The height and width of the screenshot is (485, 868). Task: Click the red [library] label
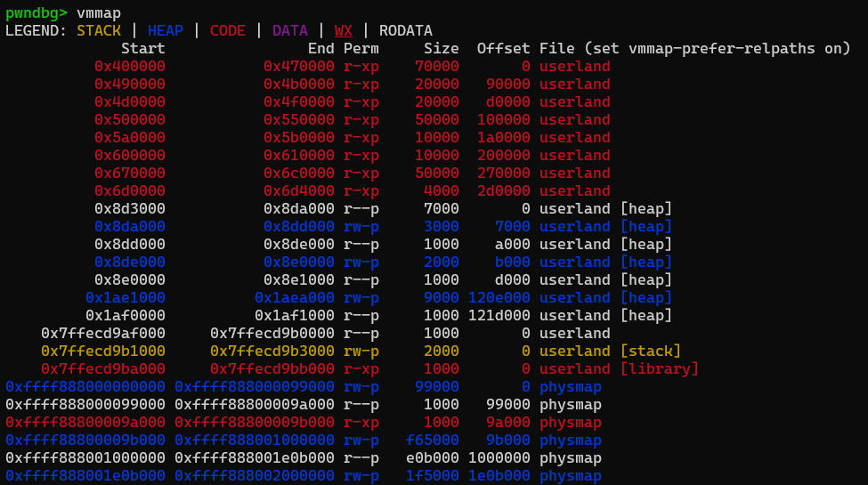[660, 368]
